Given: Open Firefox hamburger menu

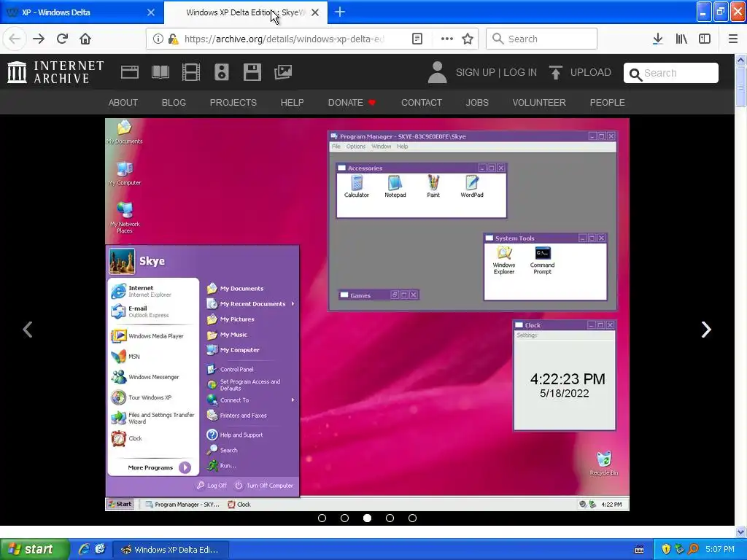Looking at the screenshot, I should coord(733,39).
